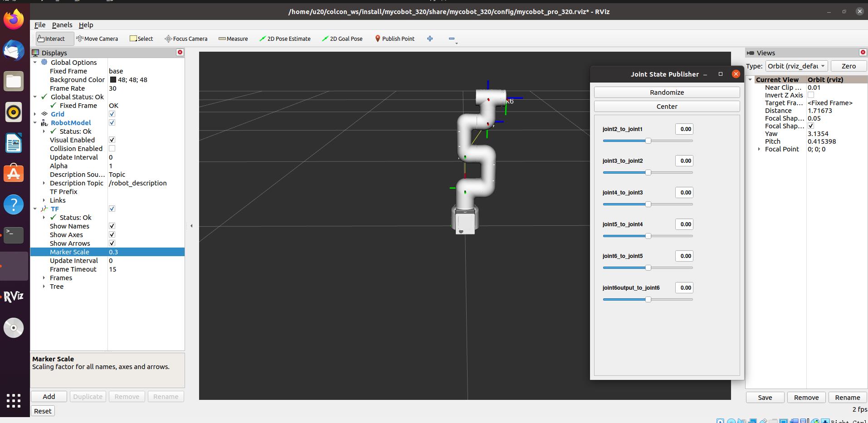Select the Move Camera tool

coord(97,39)
